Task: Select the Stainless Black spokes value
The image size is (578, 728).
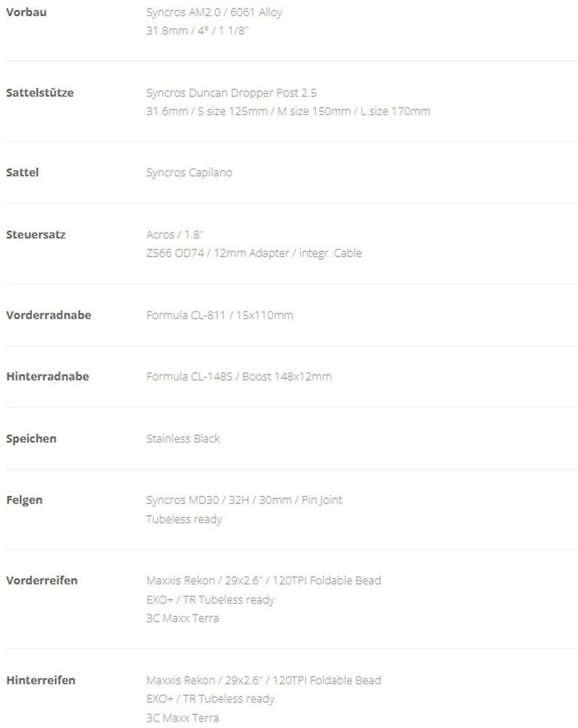Action: click(182, 439)
